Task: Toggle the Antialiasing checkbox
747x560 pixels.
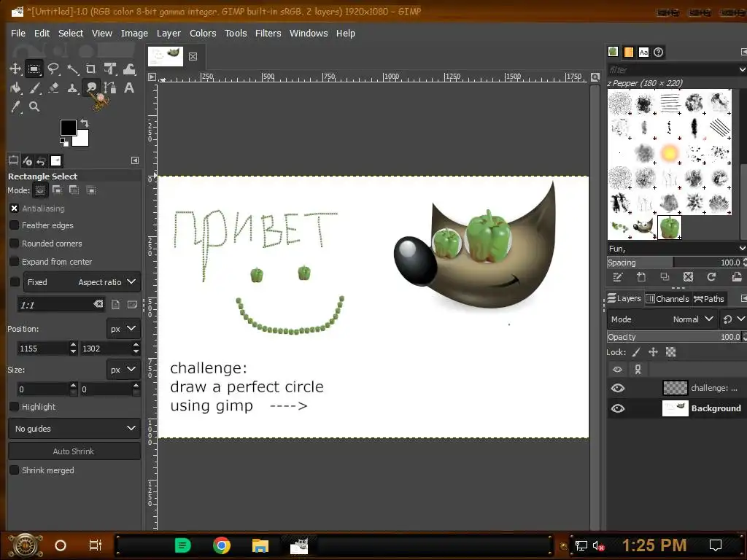Action: tap(15, 209)
